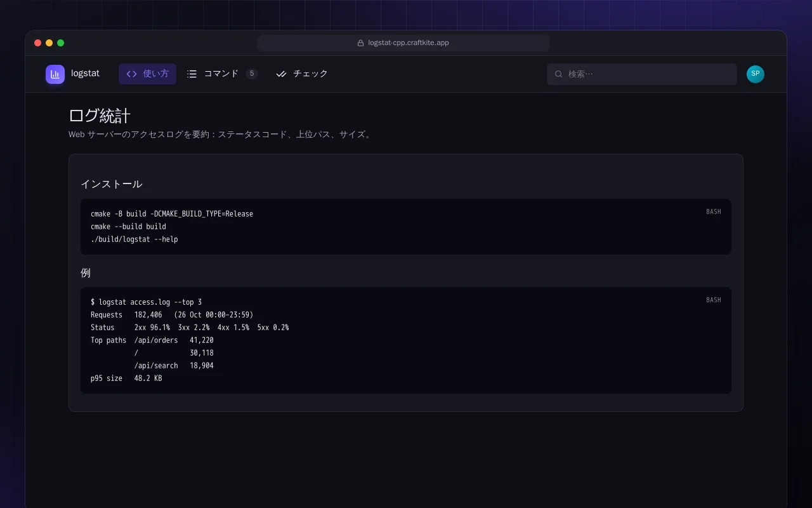Open the SP user avatar

coord(756,74)
